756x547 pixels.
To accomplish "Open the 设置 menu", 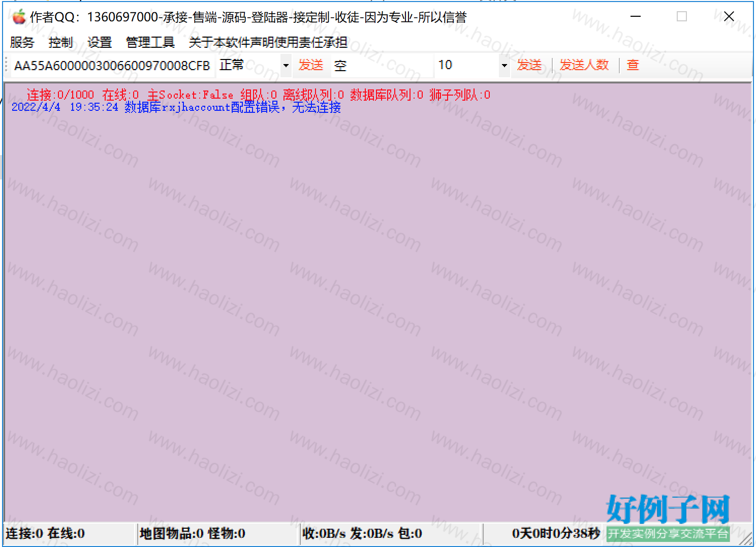I will [99, 42].
